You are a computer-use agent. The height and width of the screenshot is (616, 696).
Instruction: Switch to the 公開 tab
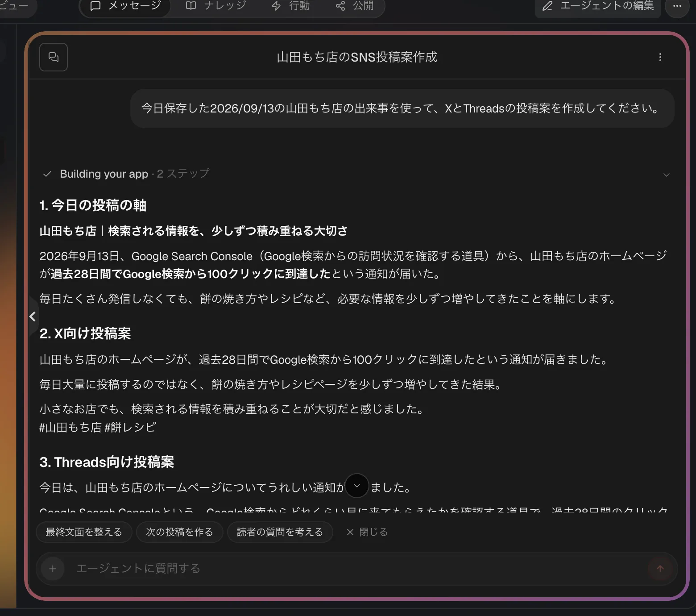(x=355, y=6)
